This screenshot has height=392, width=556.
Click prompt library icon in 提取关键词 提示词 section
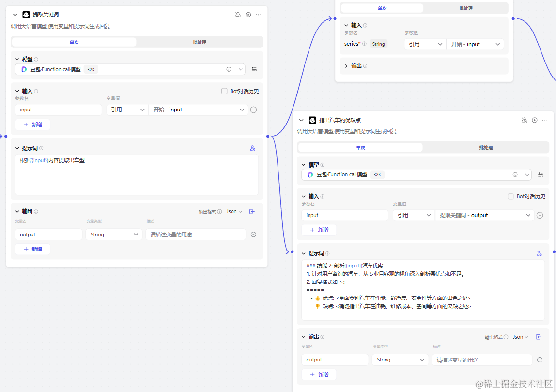tap(253, 148)
